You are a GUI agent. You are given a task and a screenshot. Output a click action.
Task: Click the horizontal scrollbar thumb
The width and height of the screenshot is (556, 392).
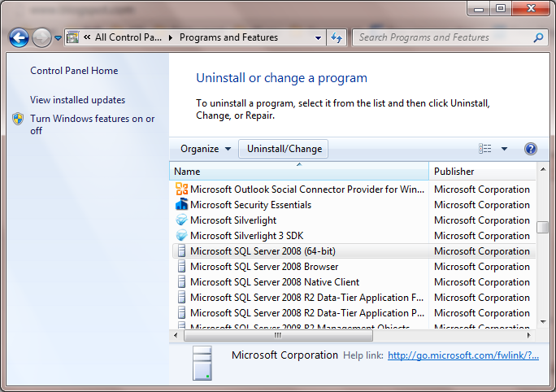[278, 335]
